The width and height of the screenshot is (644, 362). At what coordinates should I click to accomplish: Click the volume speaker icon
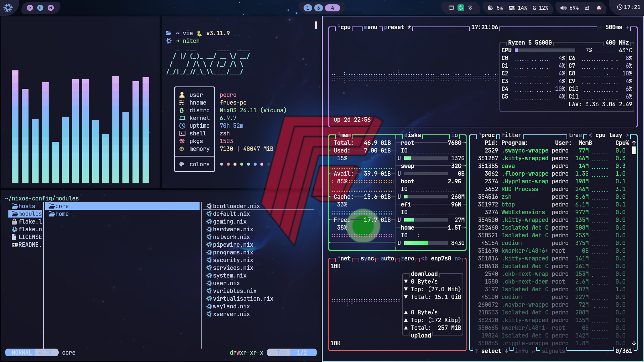pos(563,8)
